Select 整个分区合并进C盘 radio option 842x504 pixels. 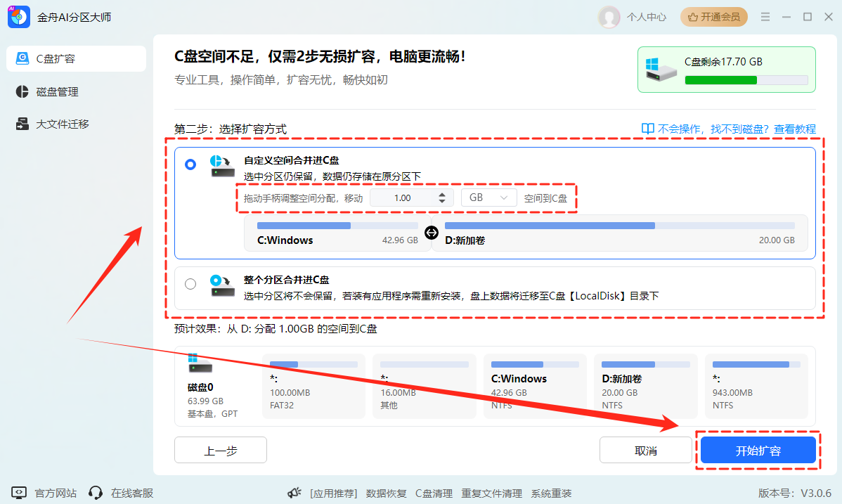tap(190, 284)
